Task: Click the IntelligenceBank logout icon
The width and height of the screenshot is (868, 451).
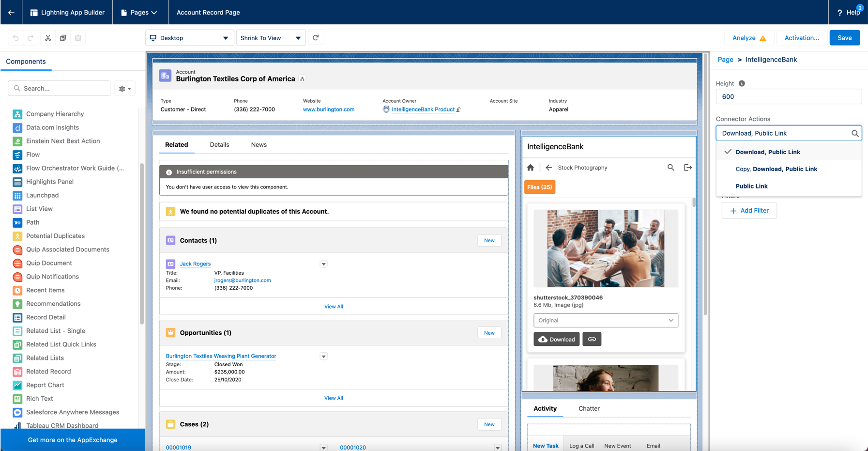Action: tap(687, 168)
